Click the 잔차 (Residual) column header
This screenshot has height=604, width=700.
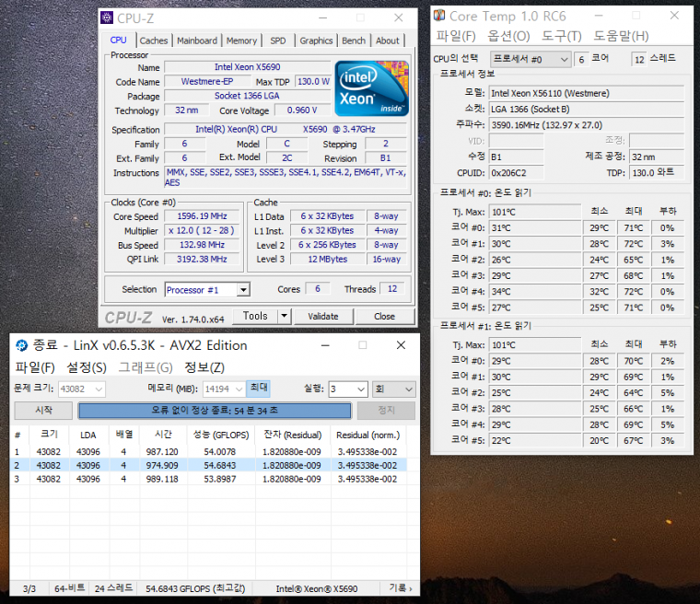pyautogui.click(x=293, y=435)
